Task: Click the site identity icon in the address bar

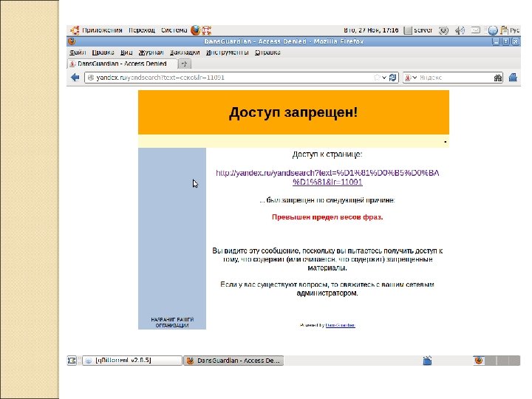Action: 90,78
